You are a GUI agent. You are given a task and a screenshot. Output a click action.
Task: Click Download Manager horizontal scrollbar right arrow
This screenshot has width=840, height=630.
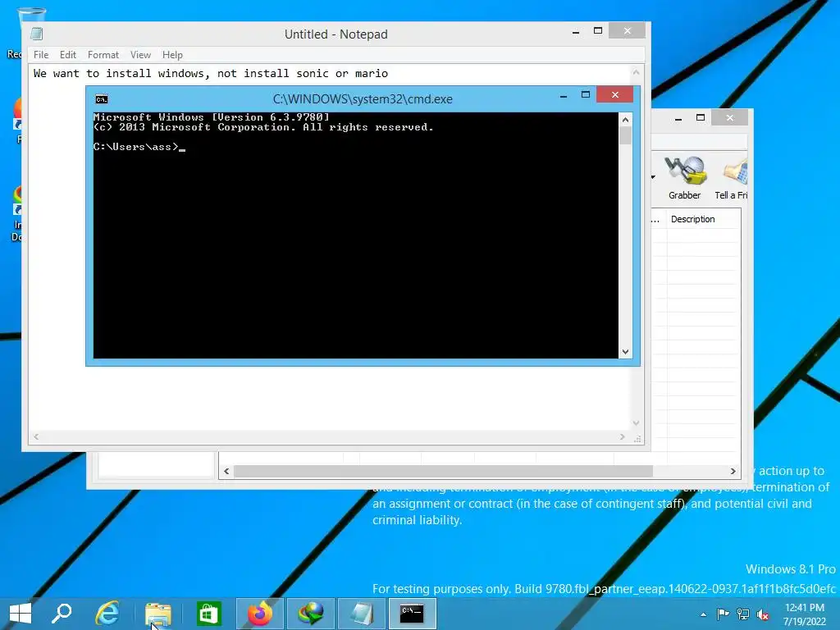click(733, 471)
